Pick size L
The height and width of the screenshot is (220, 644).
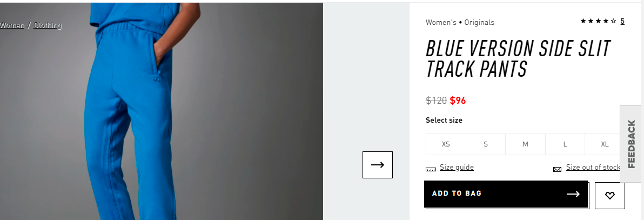tap(565, 144)
